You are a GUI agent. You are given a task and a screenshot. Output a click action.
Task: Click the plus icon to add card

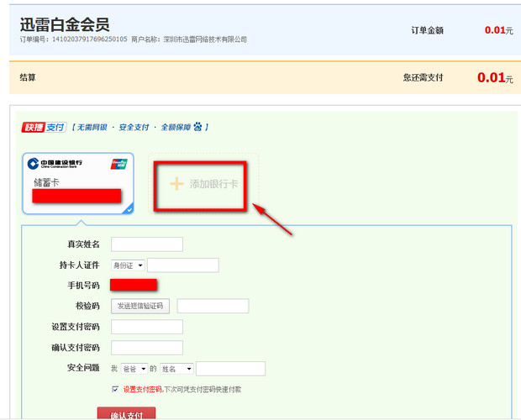(176, 184)
